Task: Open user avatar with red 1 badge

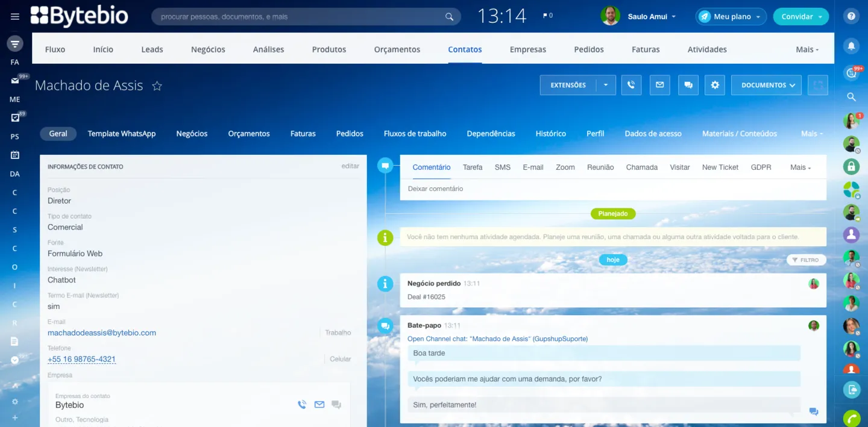Action: tap(851, 120)
